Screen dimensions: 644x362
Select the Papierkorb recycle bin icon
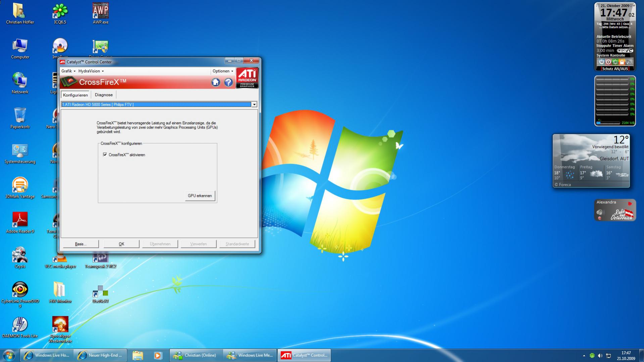pos(20,118)
